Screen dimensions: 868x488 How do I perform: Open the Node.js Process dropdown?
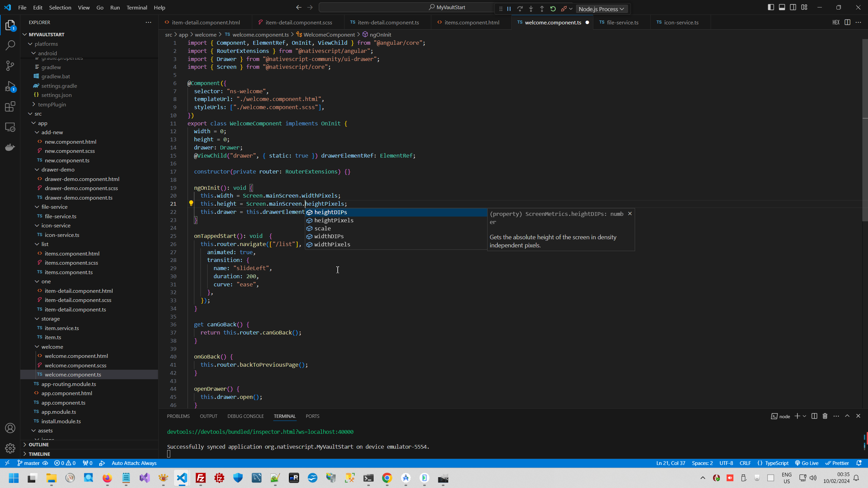[602, 8]
